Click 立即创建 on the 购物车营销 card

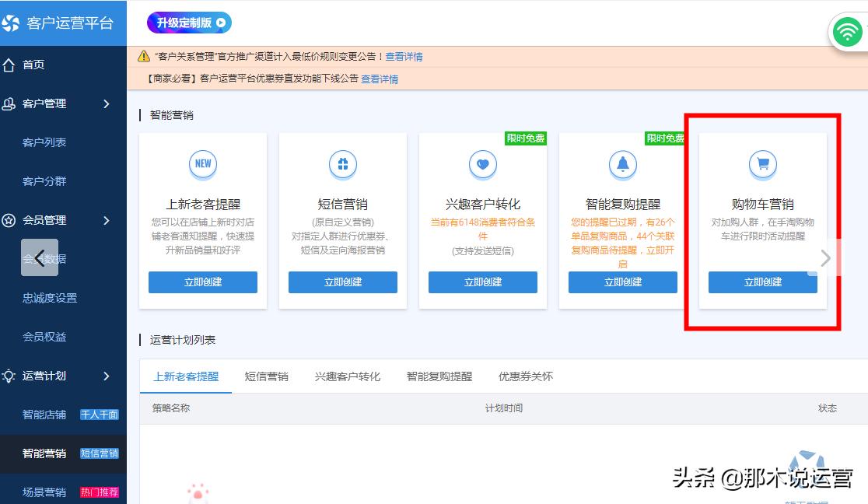point(762,282)
